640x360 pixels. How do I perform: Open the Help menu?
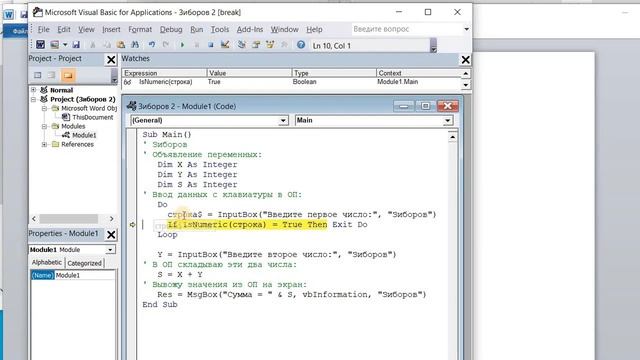314,29
